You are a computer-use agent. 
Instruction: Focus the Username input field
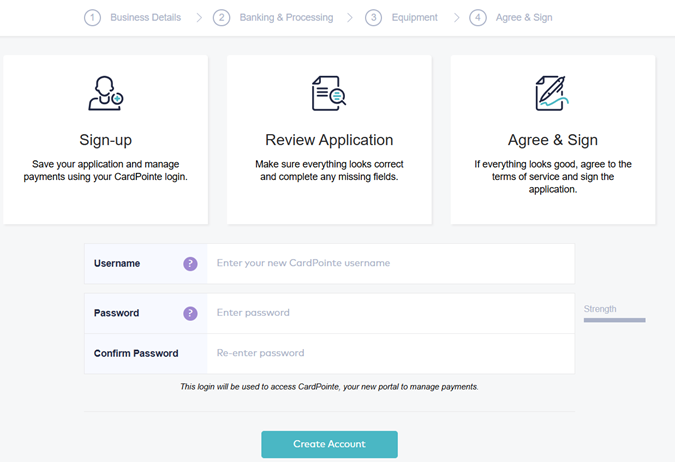[390, 264]
